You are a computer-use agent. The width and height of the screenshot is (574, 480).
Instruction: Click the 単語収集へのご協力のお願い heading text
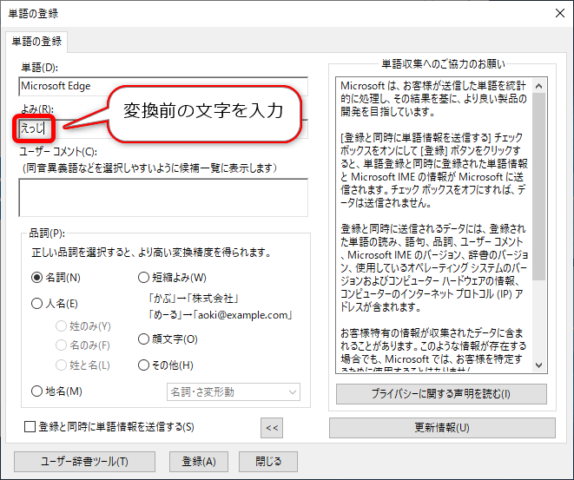[x=443, y=64]
